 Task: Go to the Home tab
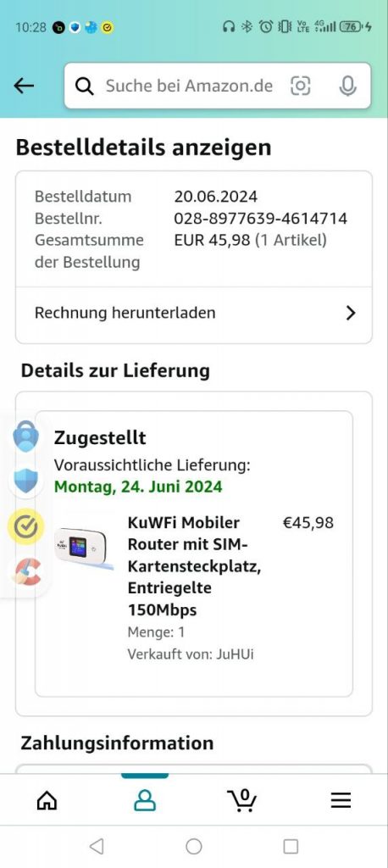pyautogui.click(x=47, y=800)
